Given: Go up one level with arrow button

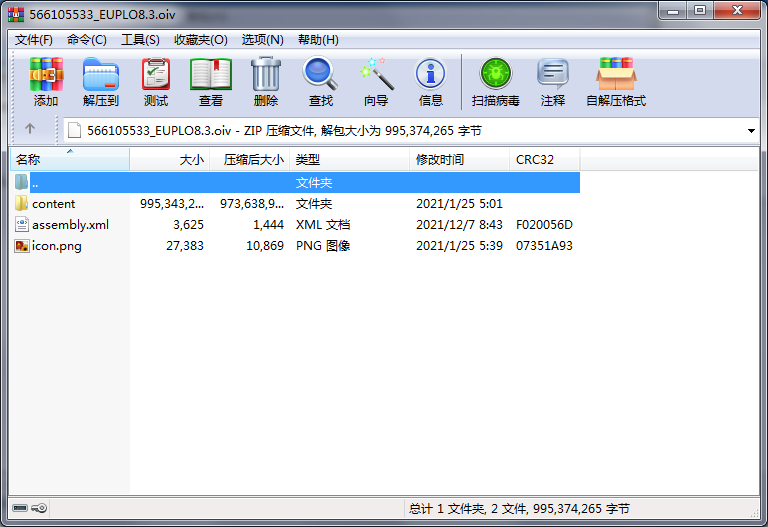Looking at the screenshot, I should click(x=30, y=129).
